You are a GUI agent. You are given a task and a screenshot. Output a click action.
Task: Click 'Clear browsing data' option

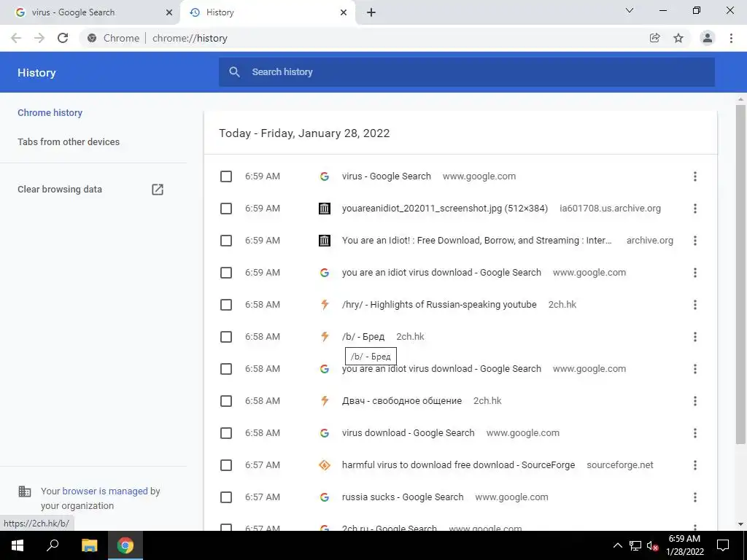coord(60,190)
